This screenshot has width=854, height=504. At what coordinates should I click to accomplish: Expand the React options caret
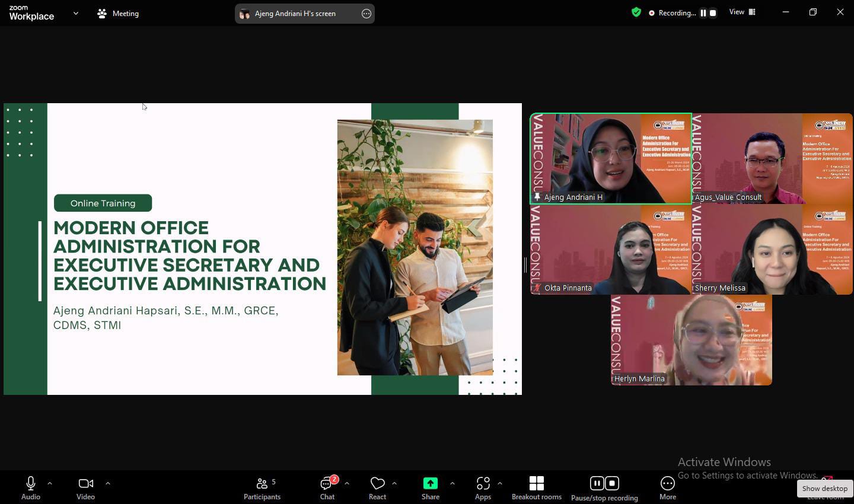[x=394, y=483]
